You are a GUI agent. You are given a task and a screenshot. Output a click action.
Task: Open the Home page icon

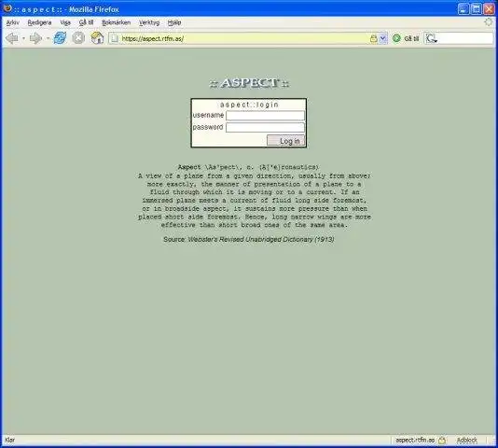(x=97, y=38)
